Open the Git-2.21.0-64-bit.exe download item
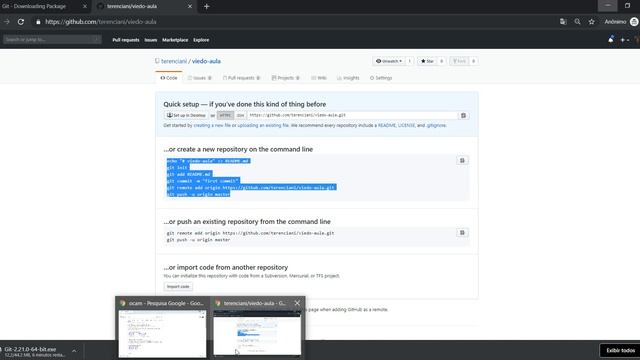640x360 pixels. point(35,352)
